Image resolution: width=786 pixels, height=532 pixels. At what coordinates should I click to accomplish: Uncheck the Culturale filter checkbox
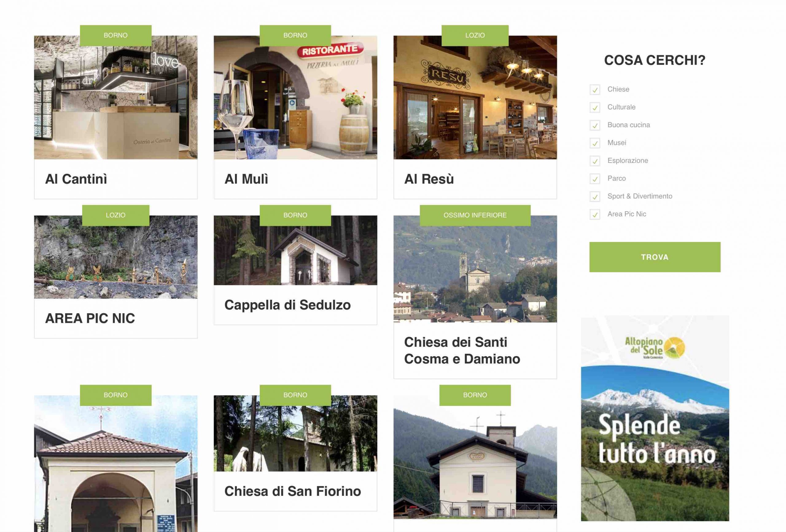(x=595, y=107)
